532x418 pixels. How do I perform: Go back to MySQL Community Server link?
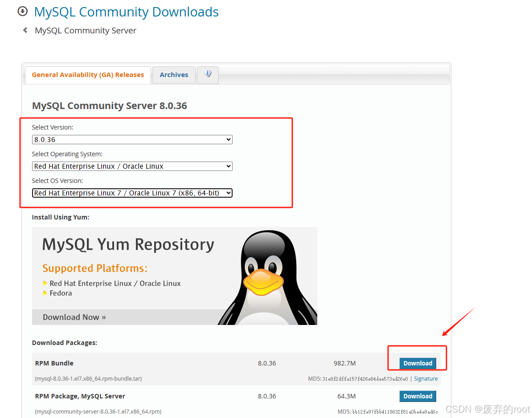86,31
